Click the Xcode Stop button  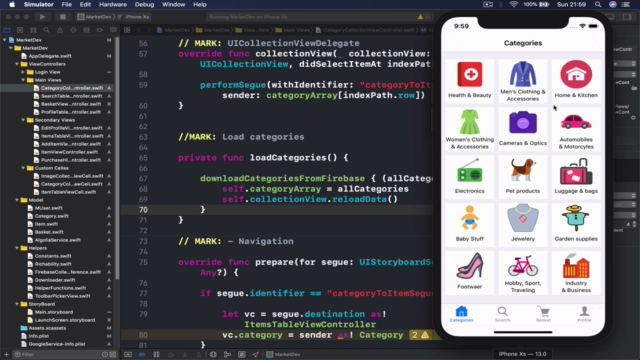click(x=62, y=17)
